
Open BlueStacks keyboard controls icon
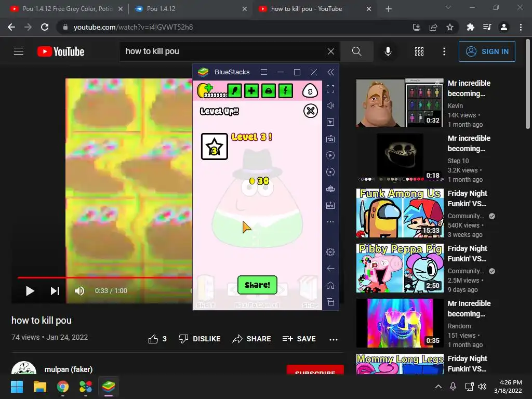[x=330, y=139]
